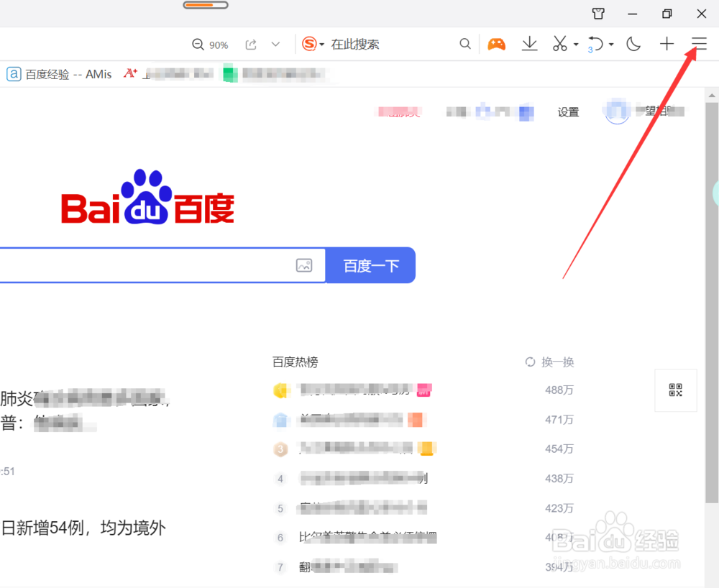Open the bookmark with green icon

pyautogui.click(x=274, y=74)
